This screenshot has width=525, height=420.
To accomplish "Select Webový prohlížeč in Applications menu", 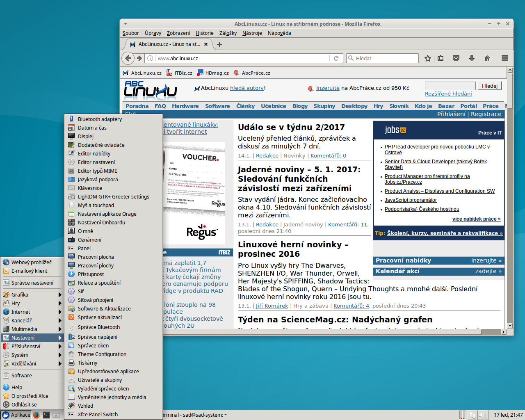I will pyautogui.click(x=32, y=262).
